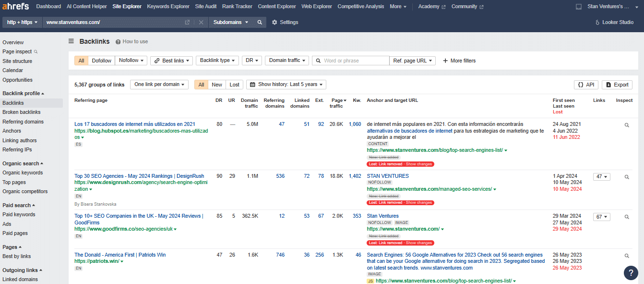Click the hamburger menu icon beside Backlinks
The width and height of the screenshot is (644, 284).
tap(71, 41)
